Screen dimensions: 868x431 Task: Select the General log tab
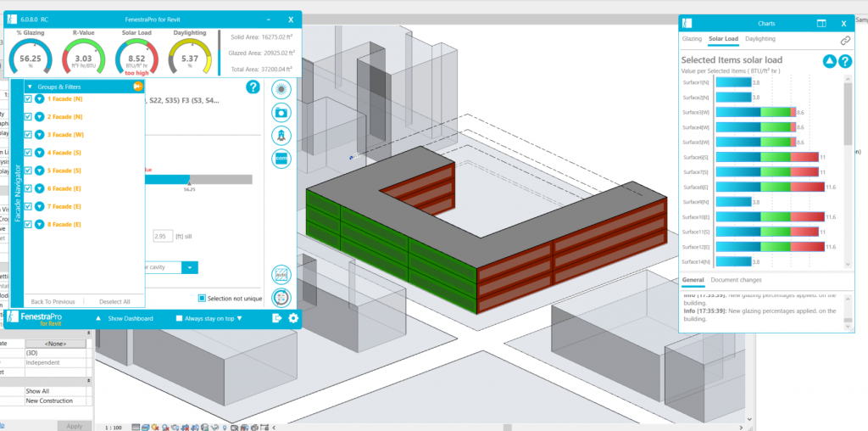click(693, 280)
